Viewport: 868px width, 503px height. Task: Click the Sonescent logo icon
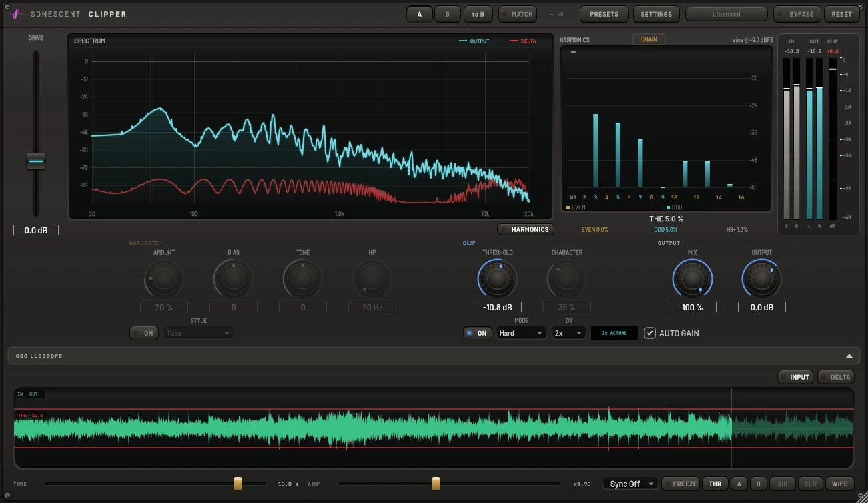(17, 14)
